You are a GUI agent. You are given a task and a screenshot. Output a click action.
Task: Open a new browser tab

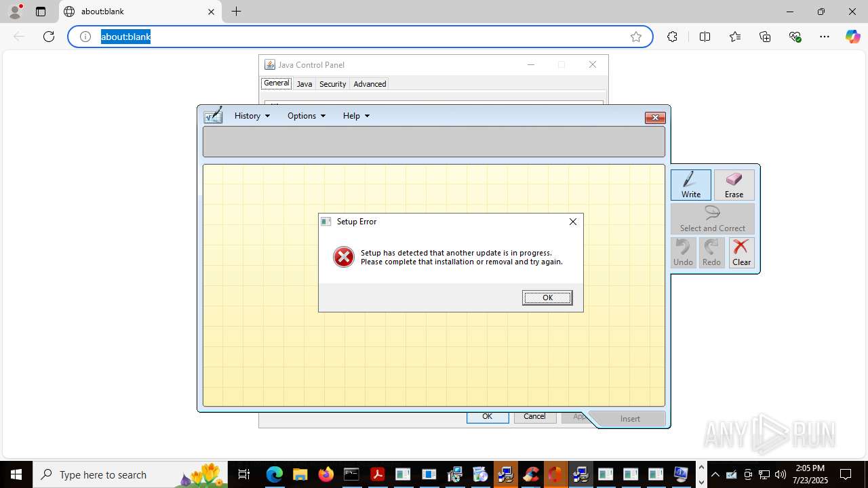(236, 12)
